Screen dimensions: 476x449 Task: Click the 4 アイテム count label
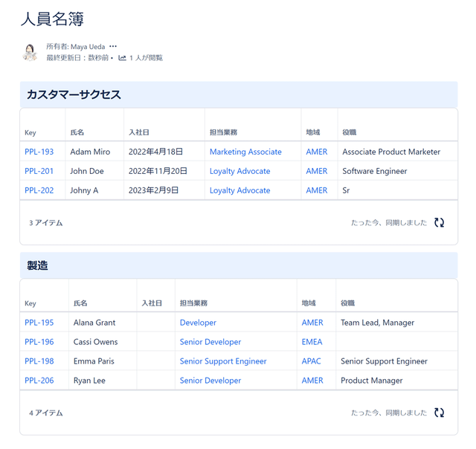(x=46, y=413)
